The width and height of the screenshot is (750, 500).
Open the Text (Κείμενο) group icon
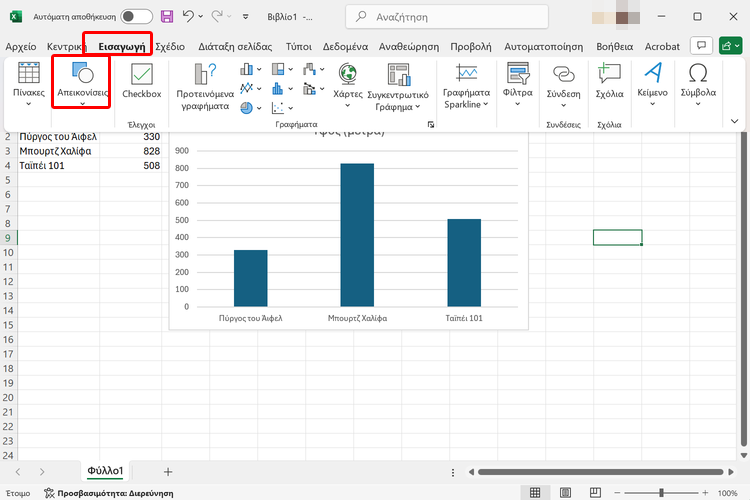(x=652, y=84)
